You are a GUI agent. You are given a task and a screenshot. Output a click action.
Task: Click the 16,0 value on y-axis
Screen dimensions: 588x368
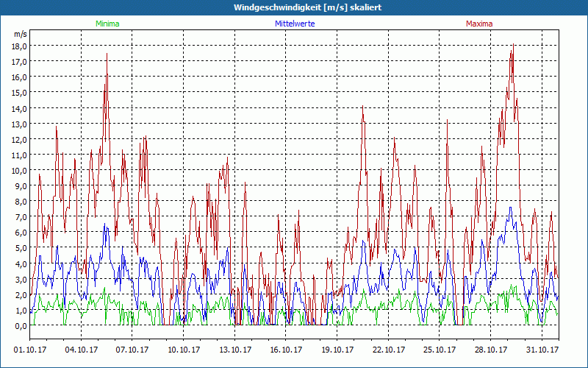click(x=21, y=77)
